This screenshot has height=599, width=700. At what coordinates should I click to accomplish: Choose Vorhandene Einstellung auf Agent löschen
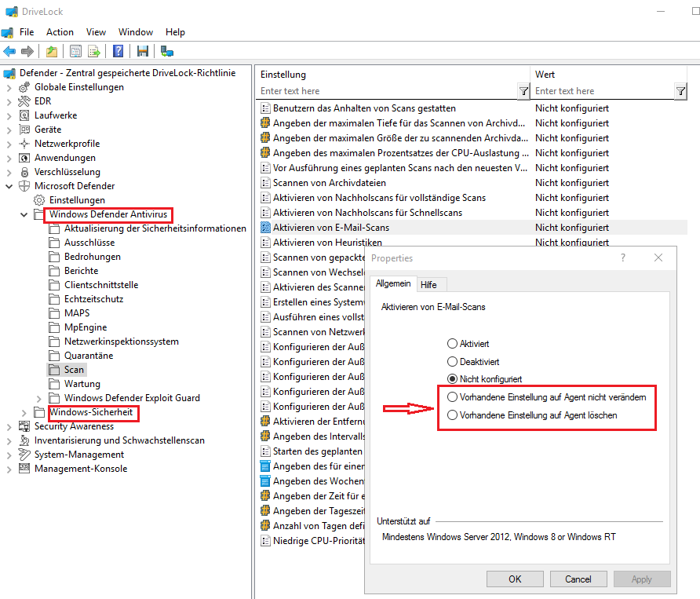pyautogui.click(x=452, y=415)
